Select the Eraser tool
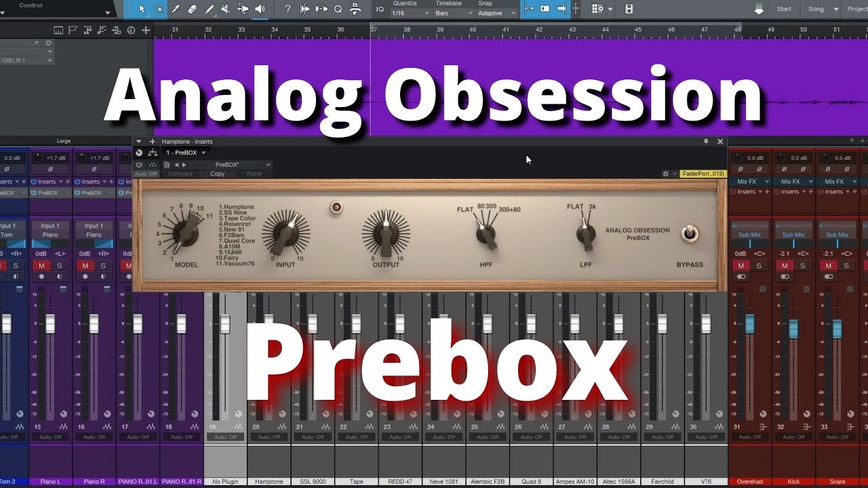The height and width of the screenshot is (488, 868). coord(193,9)
